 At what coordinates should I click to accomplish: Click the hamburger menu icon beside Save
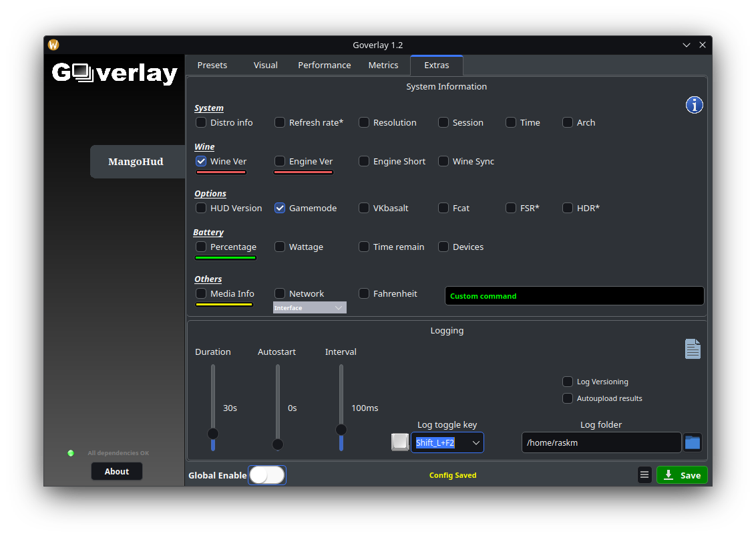pyautogui.click(x=644, y=475)
